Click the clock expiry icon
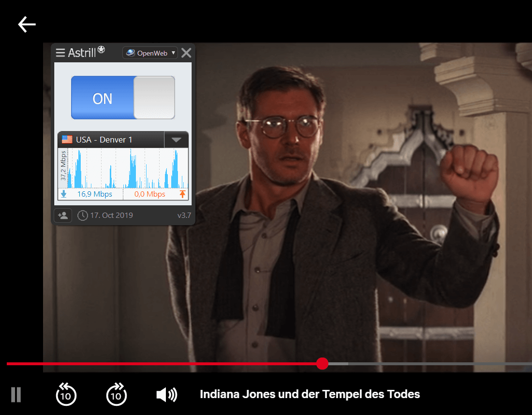The height and width of the screenshot is (415, 532). [x=82, y=215]
